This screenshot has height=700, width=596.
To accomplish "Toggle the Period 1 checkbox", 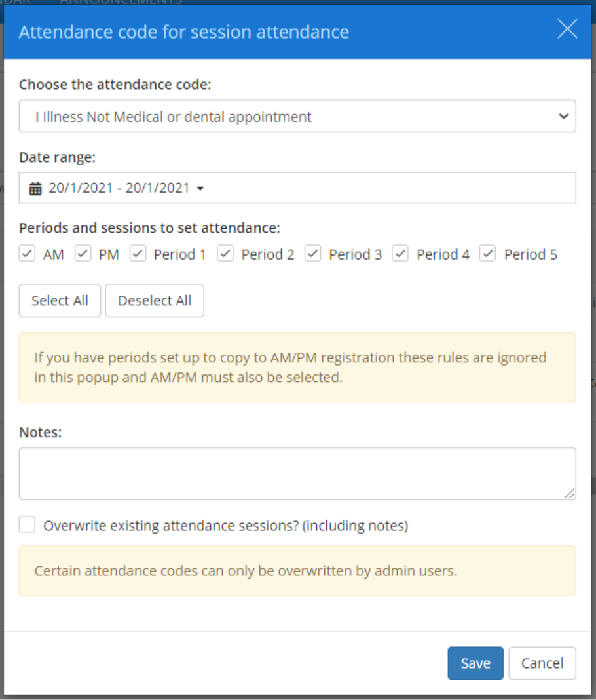I will coord(138,254).
